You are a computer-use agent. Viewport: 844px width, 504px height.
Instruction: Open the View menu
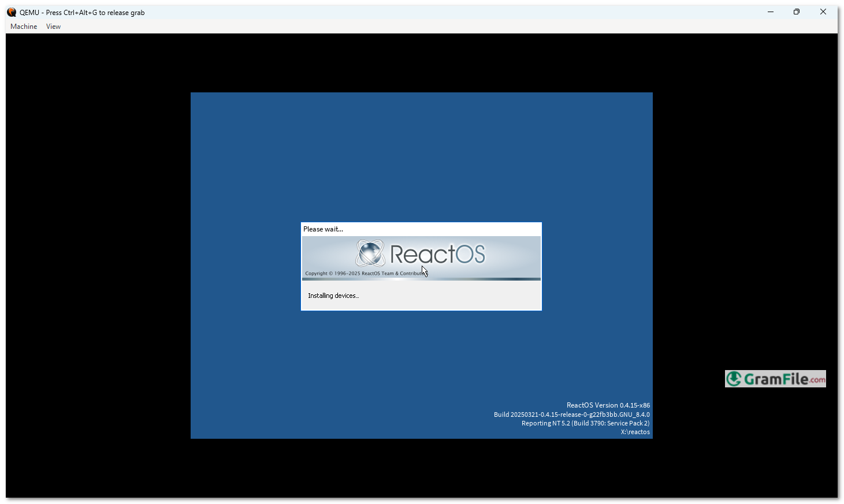(x=53, y=27)
